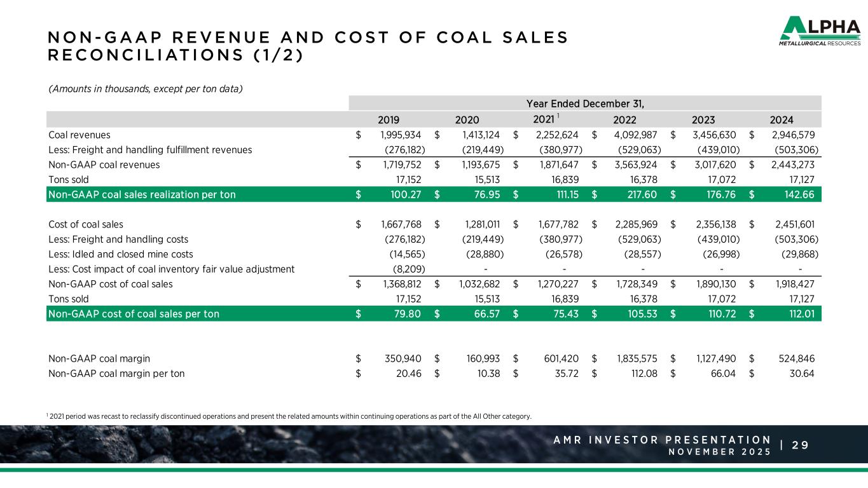Image resolution: width=868 pixels, height=488 pixels.
Task: Click the 2021 footnote superscript marker
Action: pos(558,116)
